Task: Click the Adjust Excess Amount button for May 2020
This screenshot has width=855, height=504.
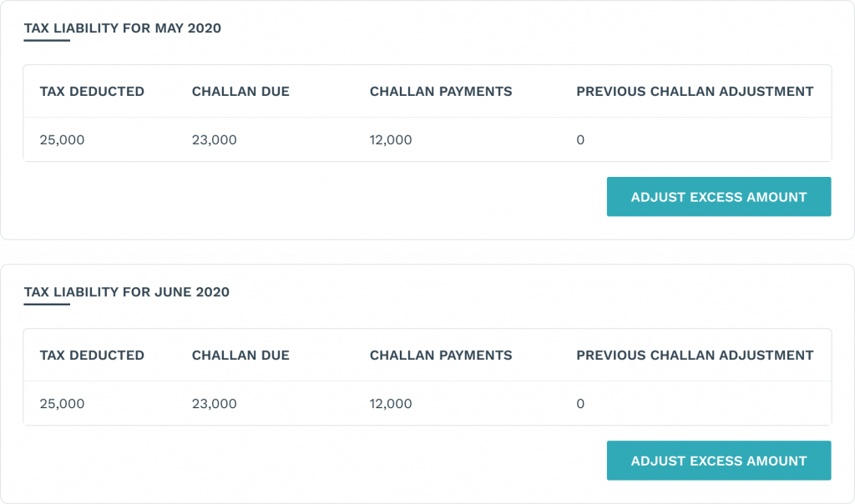Action: point(718,197)
